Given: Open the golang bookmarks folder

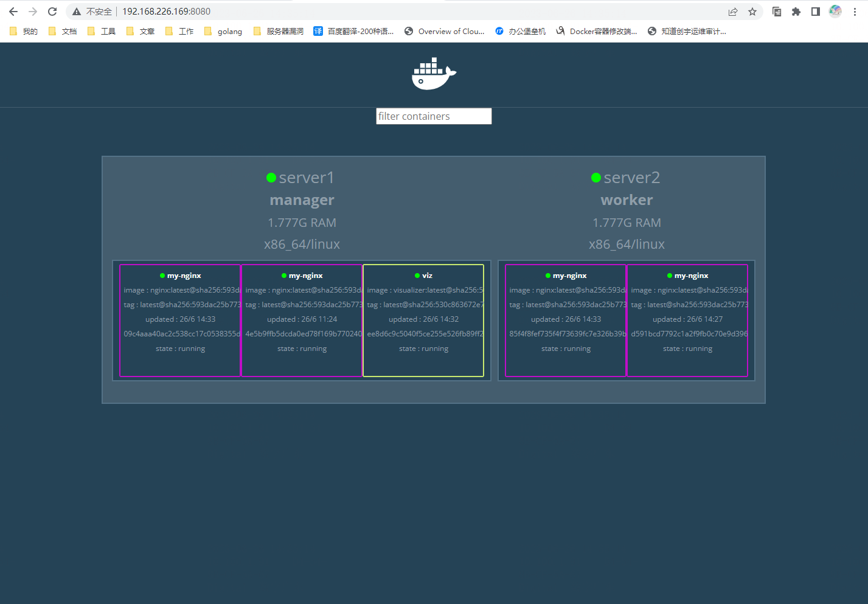Looking at the screenshot, I should pyautogui.click(x=223, y=31).
